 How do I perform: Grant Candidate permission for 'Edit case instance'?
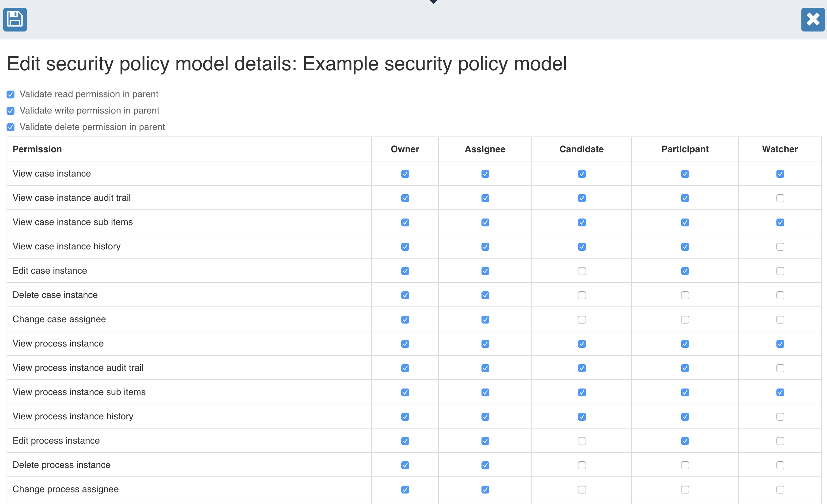582,271
